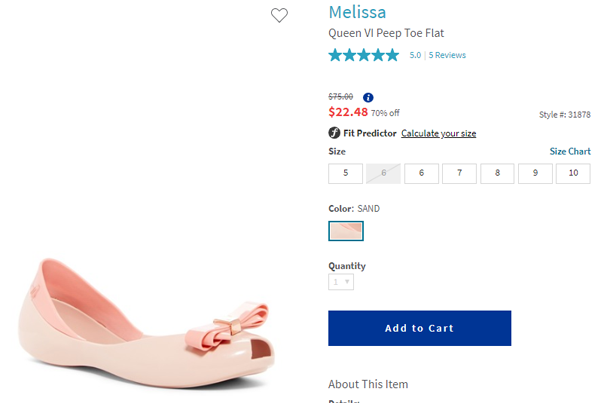Image resolution: width=603 pixels, height=403 pixels.
Task: Select size 10
Action: pyautogui.click(x=573, y=173)
